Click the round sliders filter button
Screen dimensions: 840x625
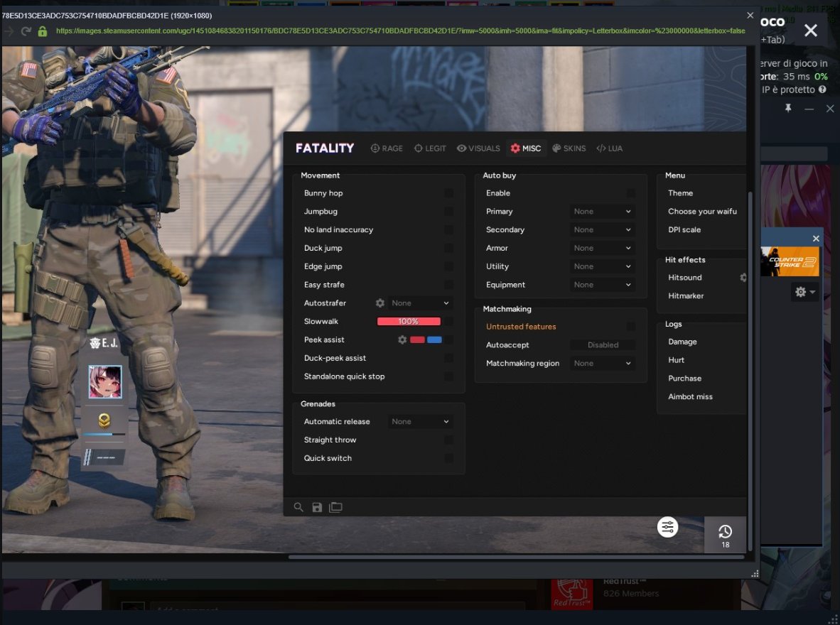[667, 527]
